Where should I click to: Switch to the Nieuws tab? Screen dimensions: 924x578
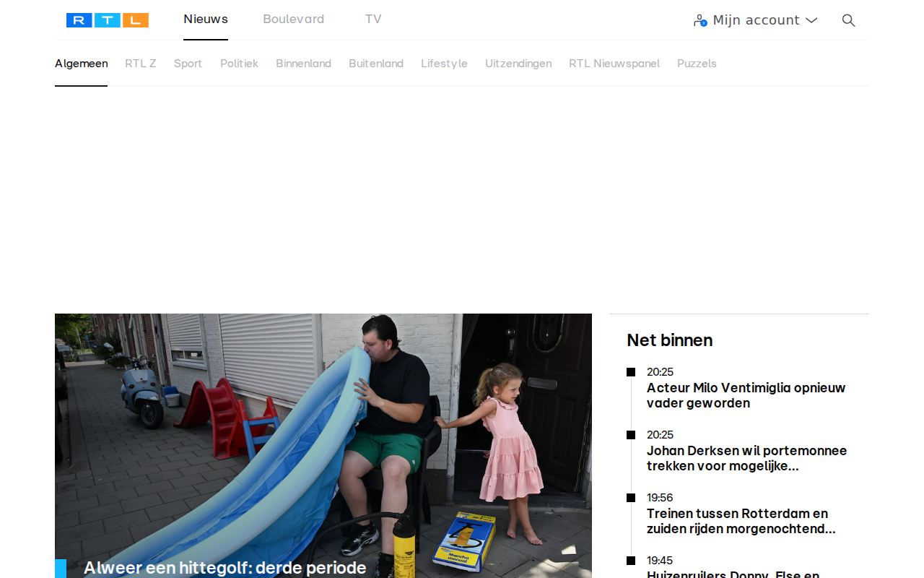pos(206,20)
